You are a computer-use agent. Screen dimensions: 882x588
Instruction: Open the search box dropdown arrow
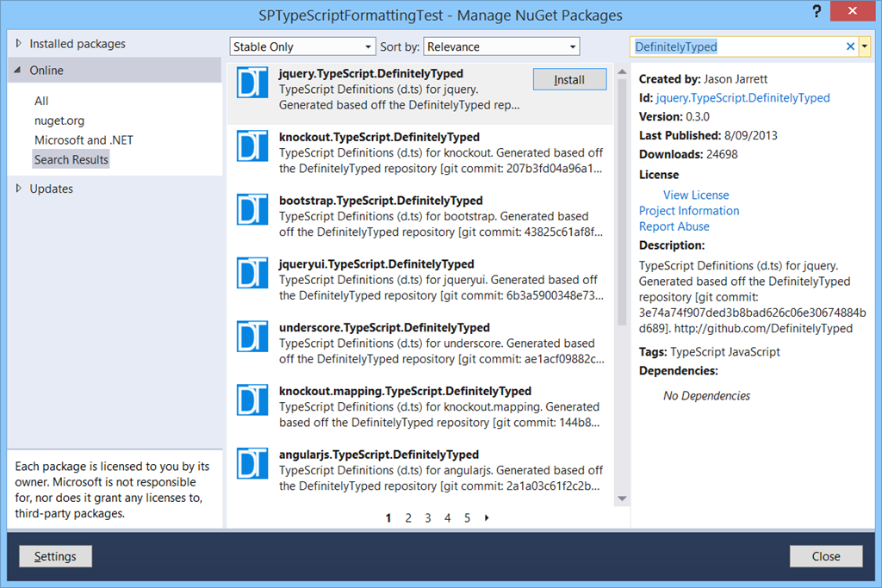[x=865, y=46]
